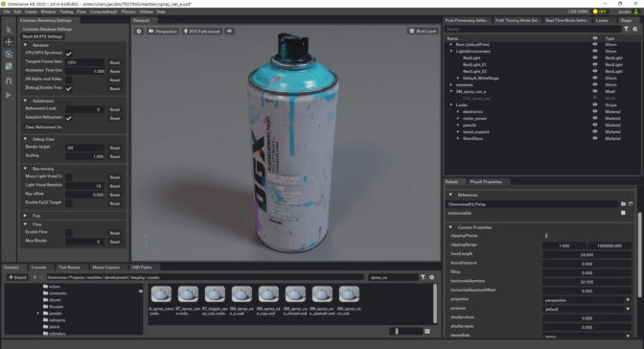
Task: Activate the scale tool in left toolbar
Action: (x=9, y=66)
